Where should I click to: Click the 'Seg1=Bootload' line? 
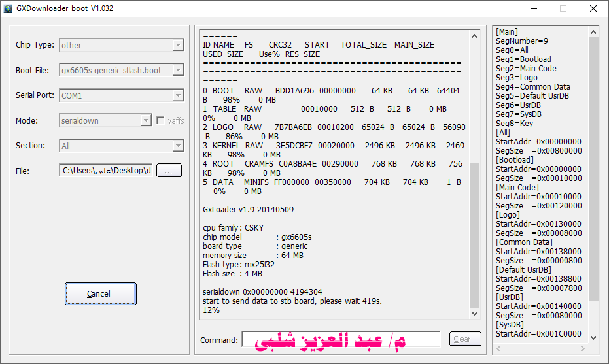523,59
